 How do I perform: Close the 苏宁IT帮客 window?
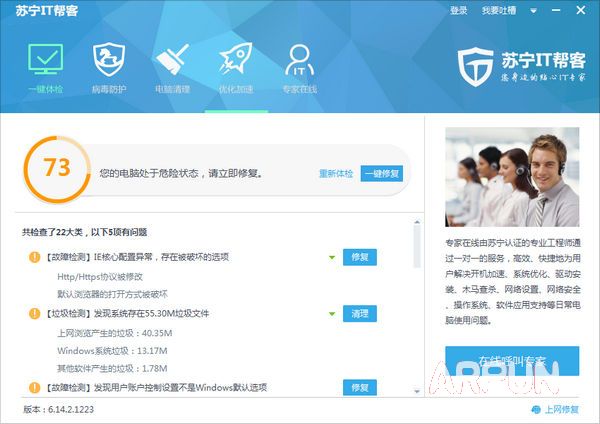(580, 10)
